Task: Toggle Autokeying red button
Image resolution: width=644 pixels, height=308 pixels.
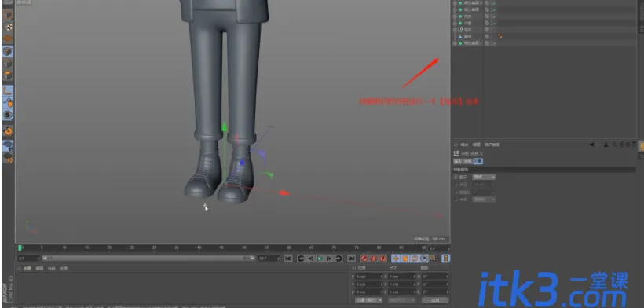Action: point(373,258)
